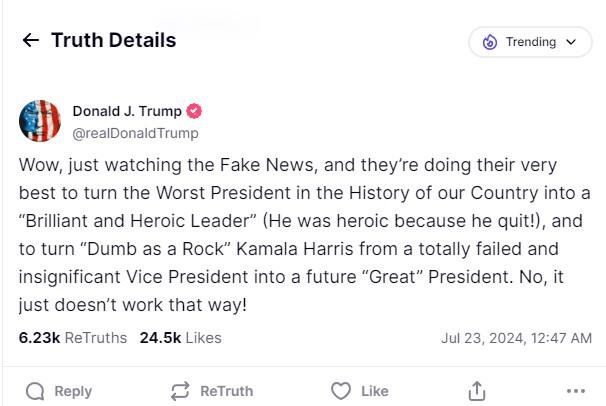Expand the Trending dropdown chevron

coord(571,42)
